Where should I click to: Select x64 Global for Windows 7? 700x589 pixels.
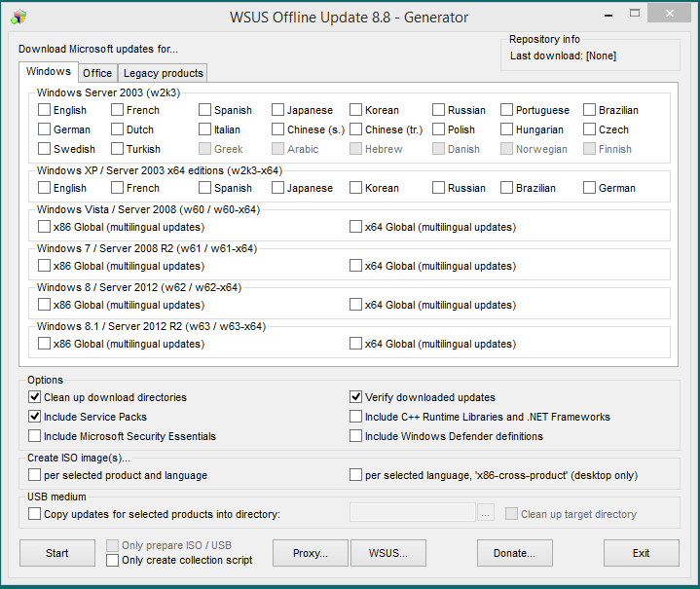[355, 266]
